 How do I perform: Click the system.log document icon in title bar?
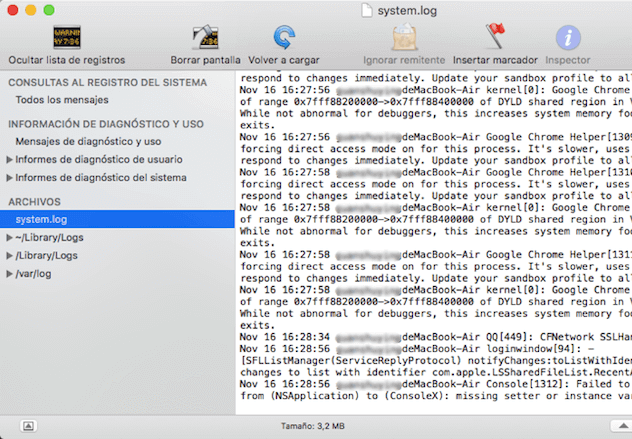[x=366, y=10]
